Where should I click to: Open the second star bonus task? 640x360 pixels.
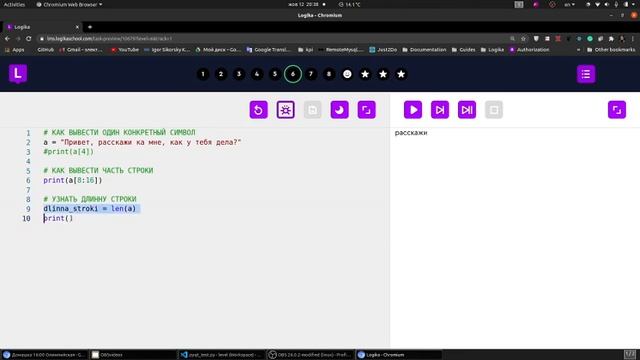click(x=383, y=74)
